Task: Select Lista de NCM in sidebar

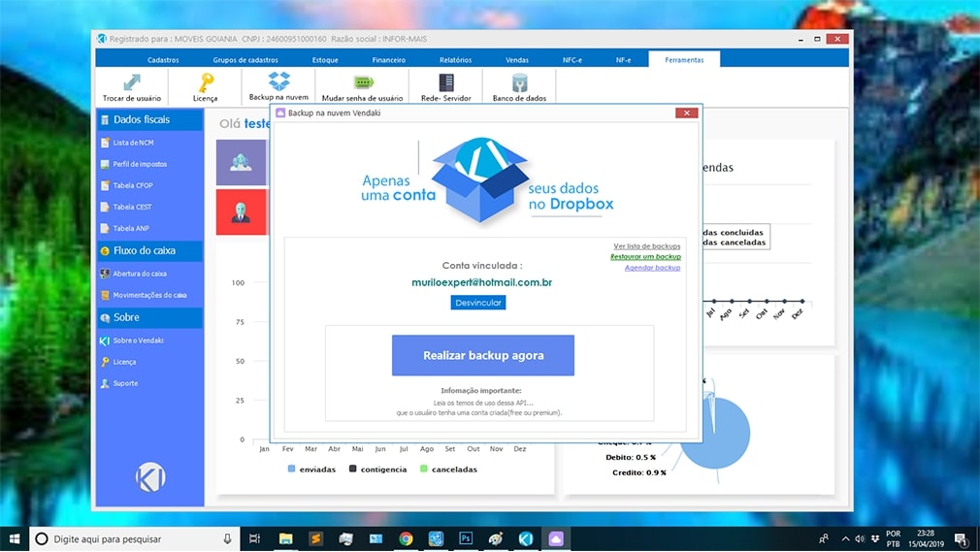Action: [133, 143]
